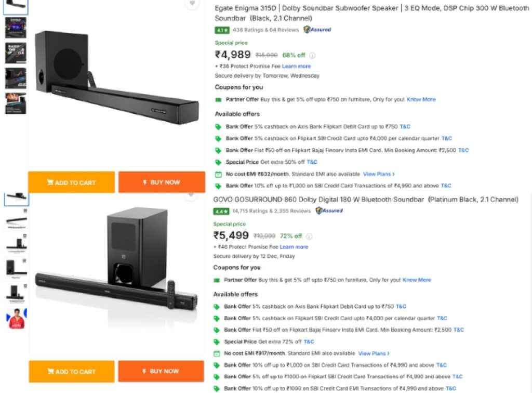Click the coupon icon beside the Partner Offer

[219, 99]
